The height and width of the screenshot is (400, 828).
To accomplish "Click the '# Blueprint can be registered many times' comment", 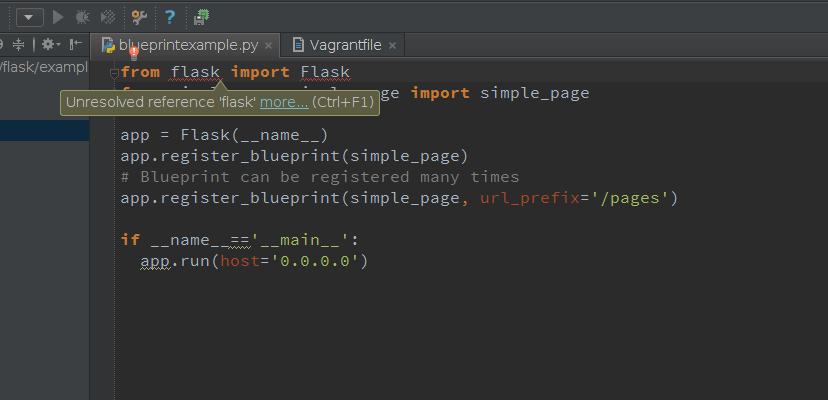I will point(320,177).
